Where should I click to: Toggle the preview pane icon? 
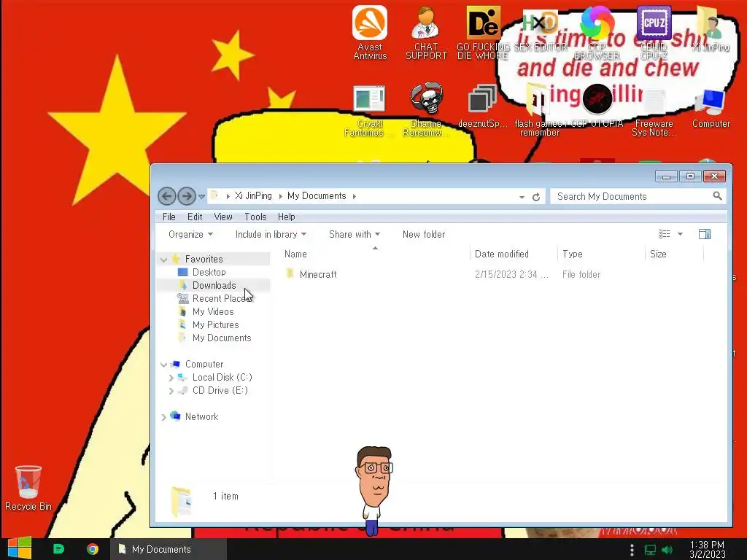(x=705, y=234)
